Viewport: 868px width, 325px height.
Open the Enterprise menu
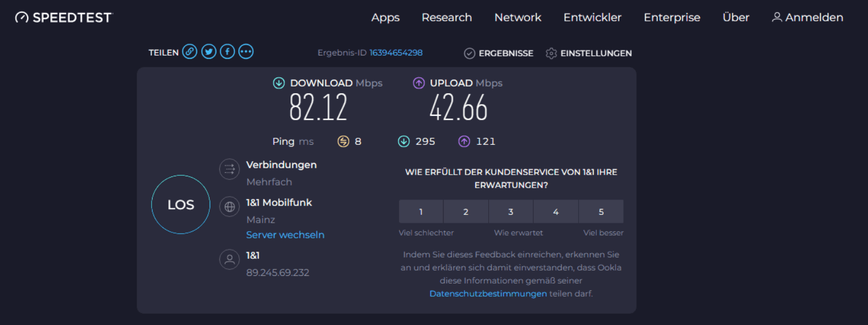(x=672, y=18)
